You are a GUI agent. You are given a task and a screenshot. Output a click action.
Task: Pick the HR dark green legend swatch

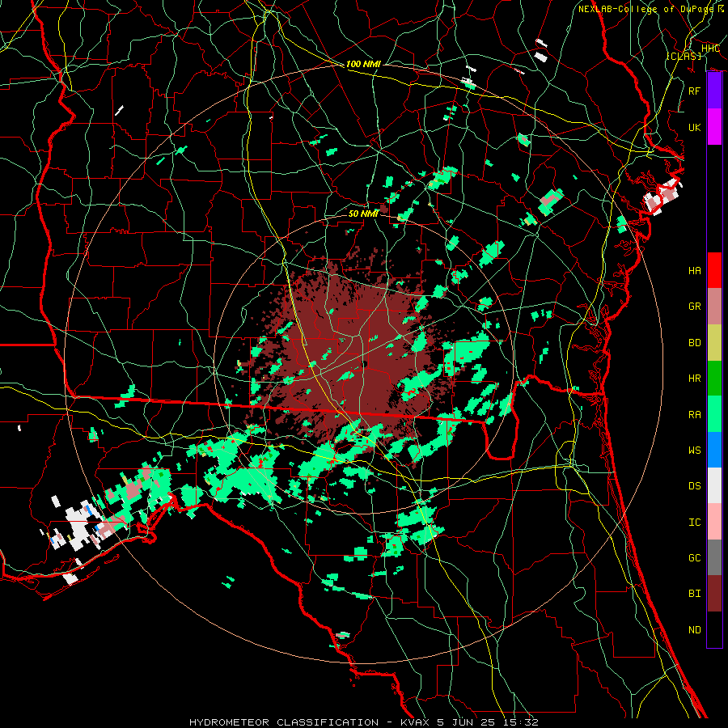(x=714, y=379)
